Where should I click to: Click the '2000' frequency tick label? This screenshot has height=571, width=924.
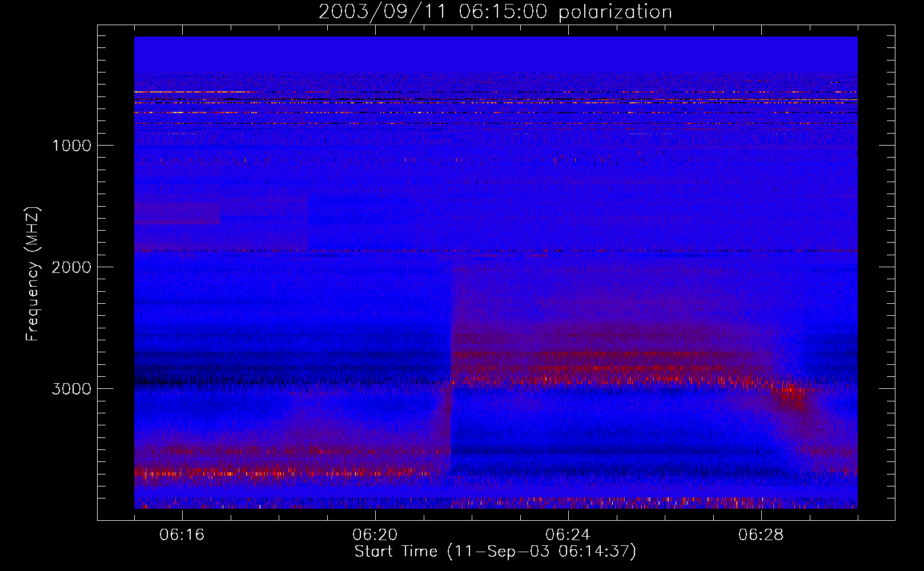[71, 267]
